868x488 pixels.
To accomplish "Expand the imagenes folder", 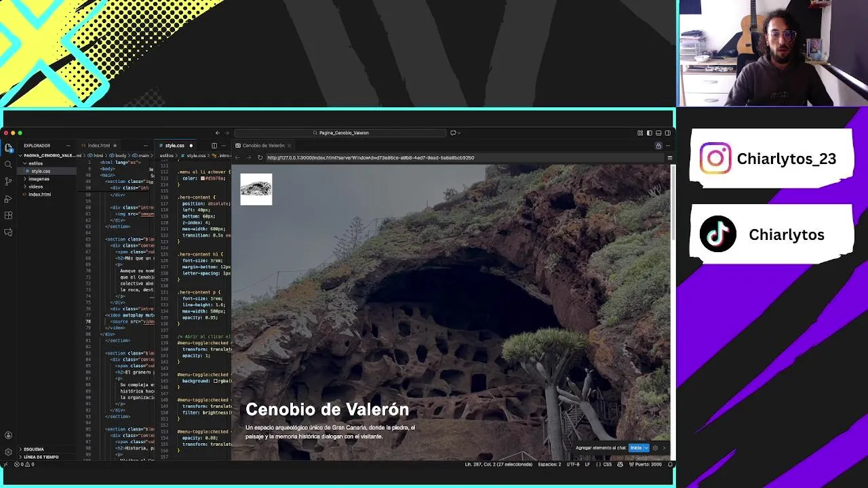I will pos(38,179).
